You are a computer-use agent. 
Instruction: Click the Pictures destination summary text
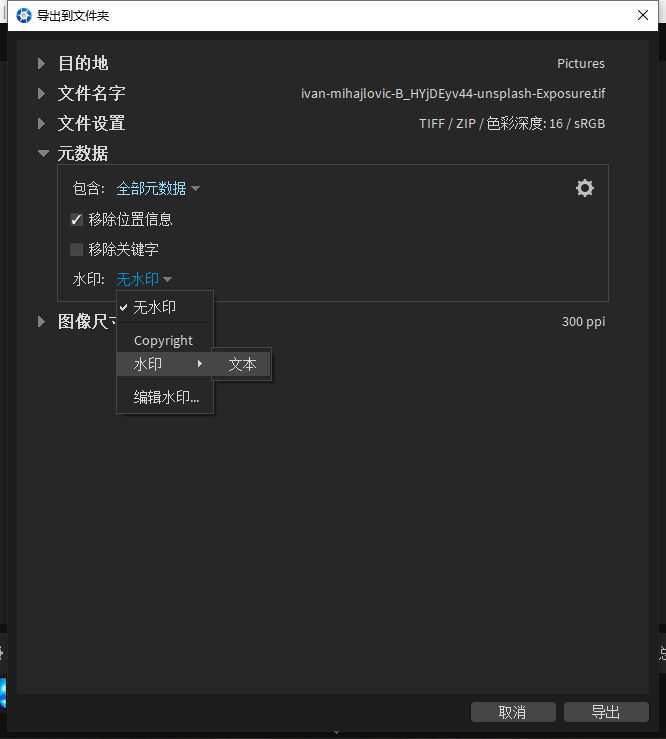[x=580, y=63]
